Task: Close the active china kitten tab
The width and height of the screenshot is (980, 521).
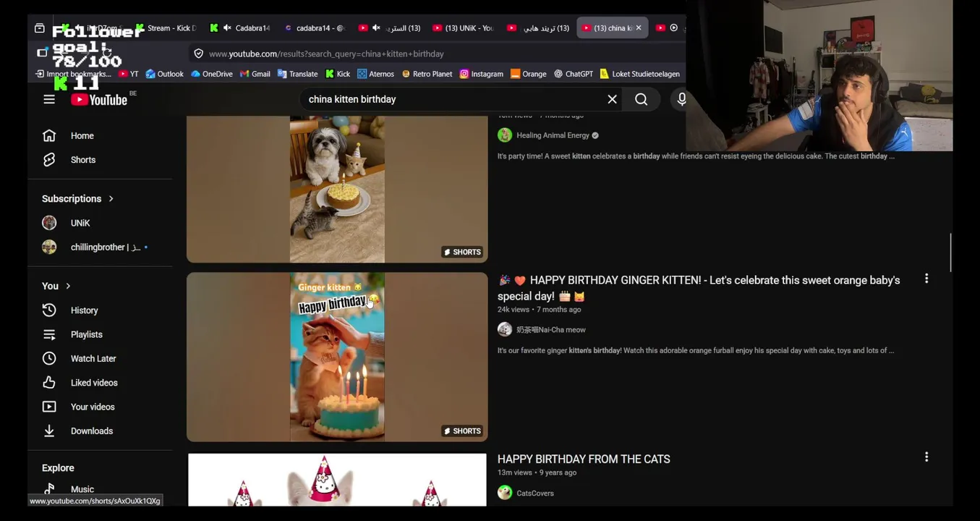Action: tap(639, 28)
